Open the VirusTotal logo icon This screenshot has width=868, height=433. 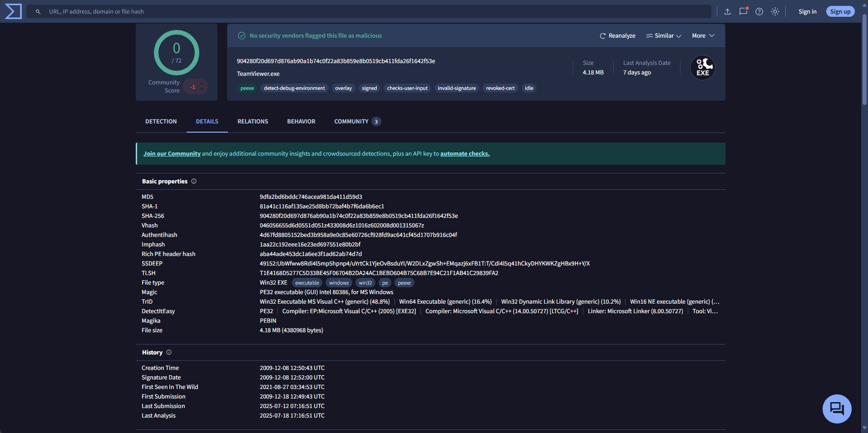pos(13,11)
